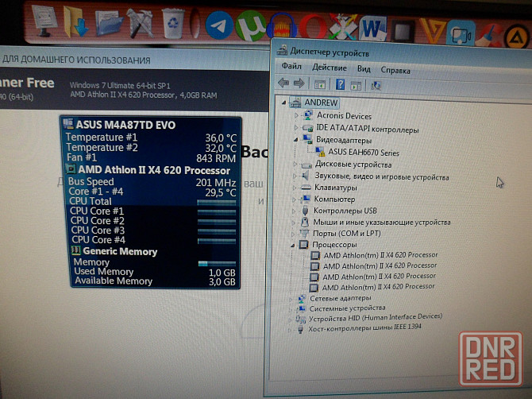Expand IDE ATA/ATAPI контроллеры node
The image size is (532, 399).
pos(295,127)
